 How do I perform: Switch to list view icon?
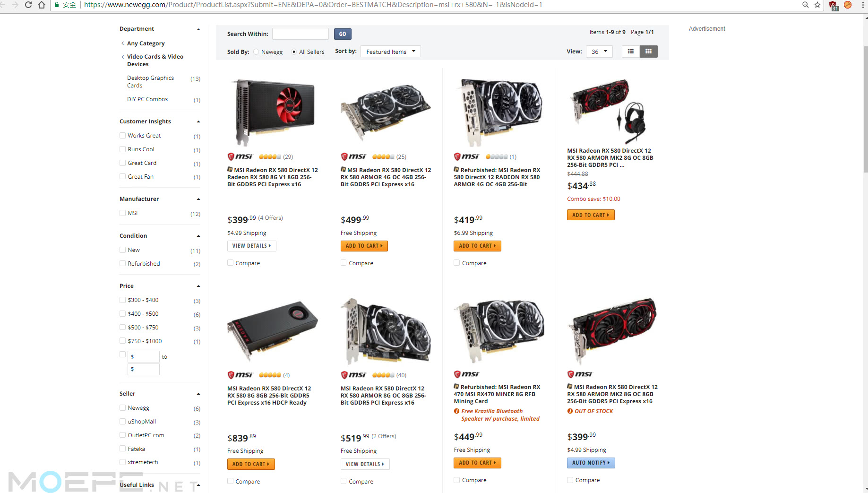(630, 52)
